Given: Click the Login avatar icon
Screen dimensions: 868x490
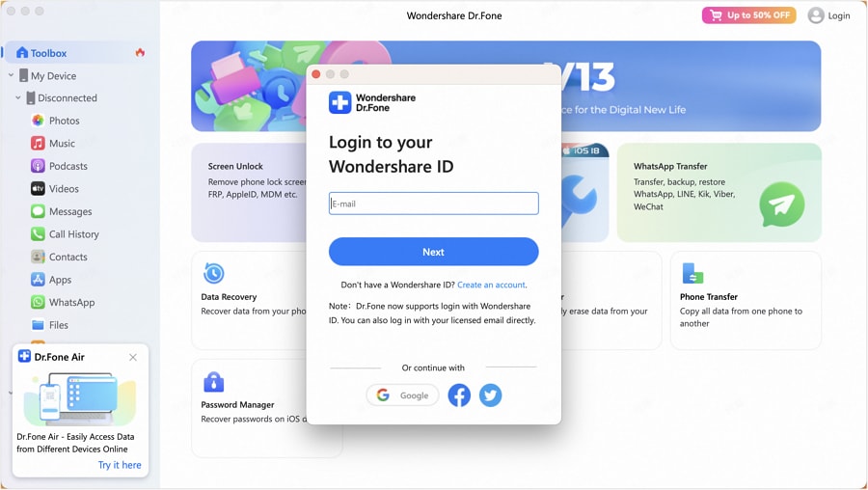Looking at the screenshot, I should [x=815, y=15].
